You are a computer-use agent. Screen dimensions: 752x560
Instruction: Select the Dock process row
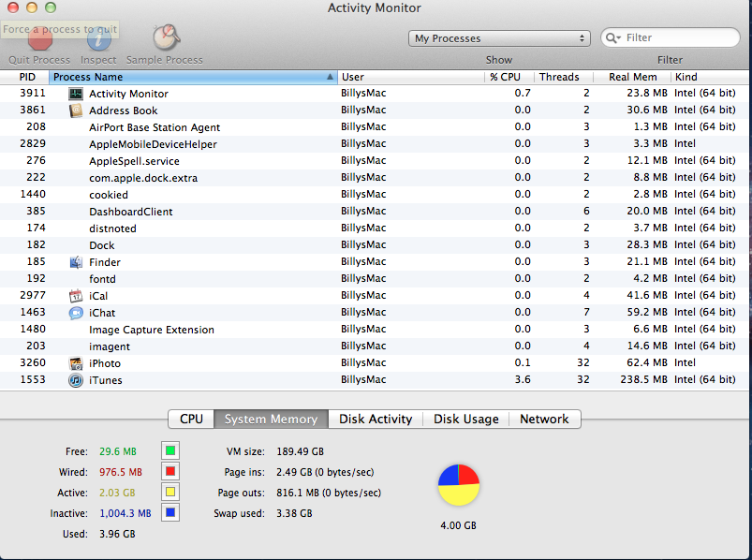point(374,245)
